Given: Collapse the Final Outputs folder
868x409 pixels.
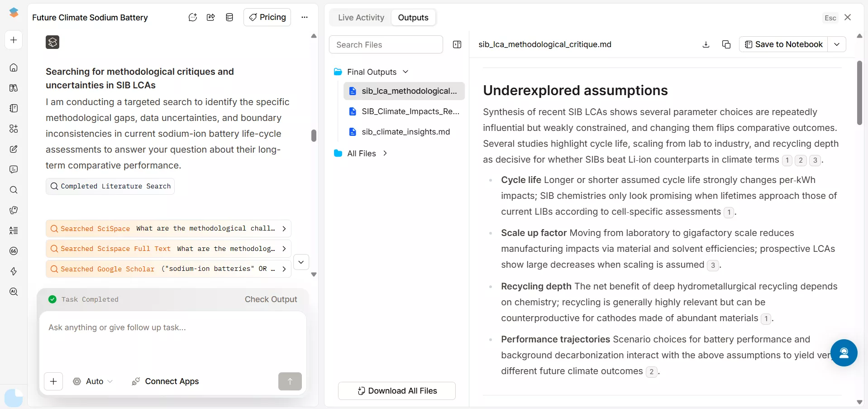Looking at the screenshot, I should [x=406, y=72].
